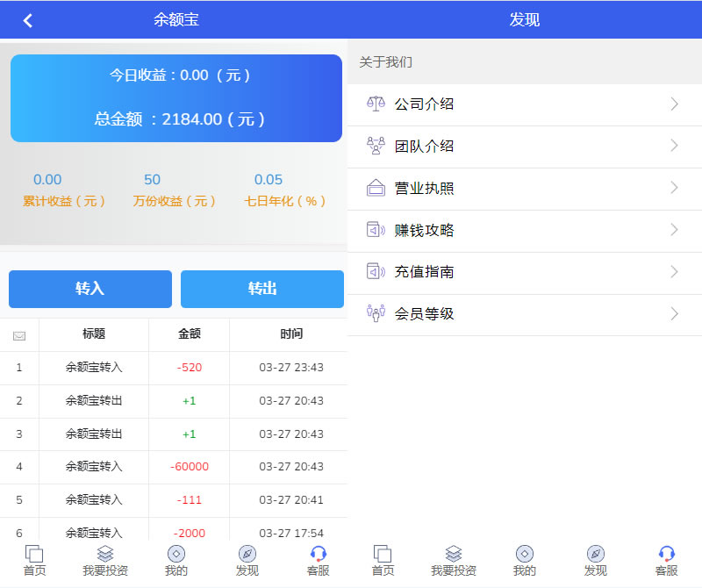Viewport: 702px width, 588px height.
Task: Go back using the arrow beside 余额宝
Action: tap(28, 20)
